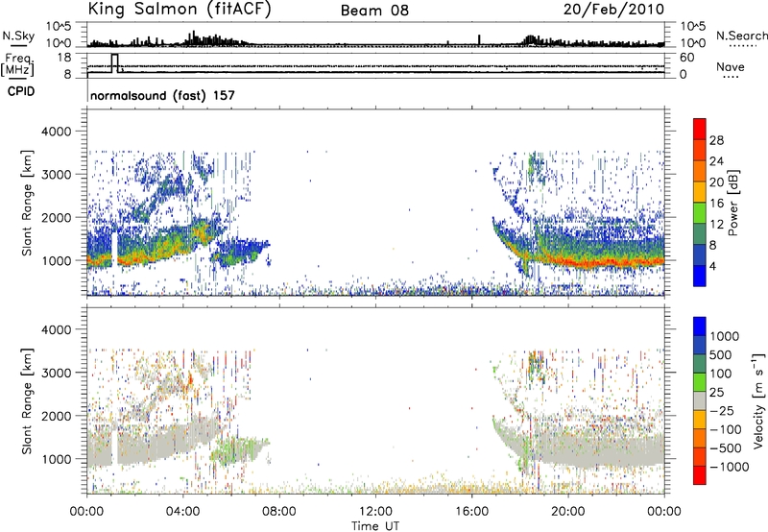Click the frequency spike near 01:00
This screenshot has width=768, height=532.
click(115, 63)
